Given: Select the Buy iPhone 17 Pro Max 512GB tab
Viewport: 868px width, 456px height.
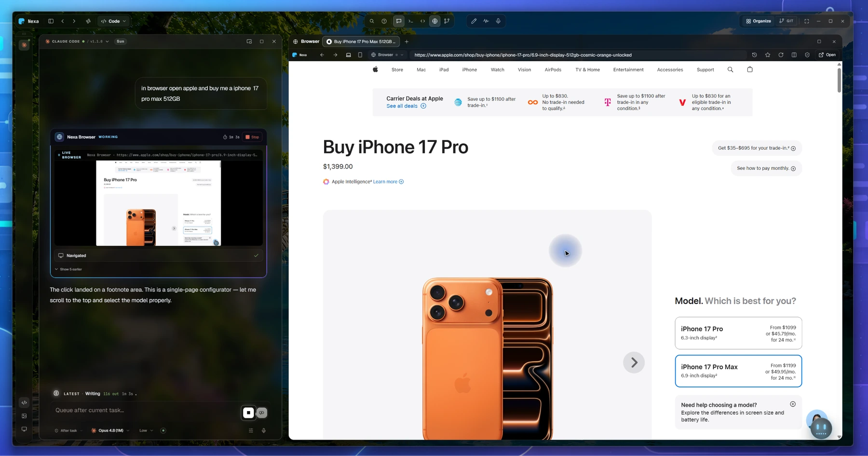Looking at the screenshot, I should click(x=362, y=41).
